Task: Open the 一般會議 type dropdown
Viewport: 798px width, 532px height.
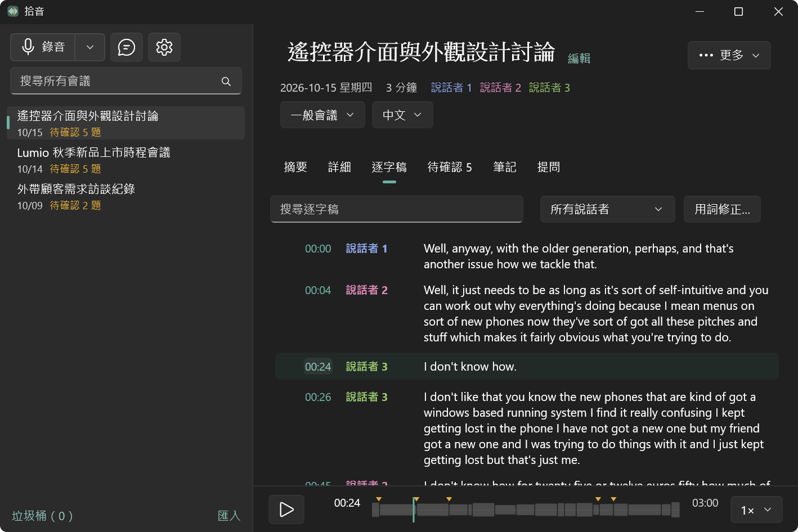Action: coord(322,115)
